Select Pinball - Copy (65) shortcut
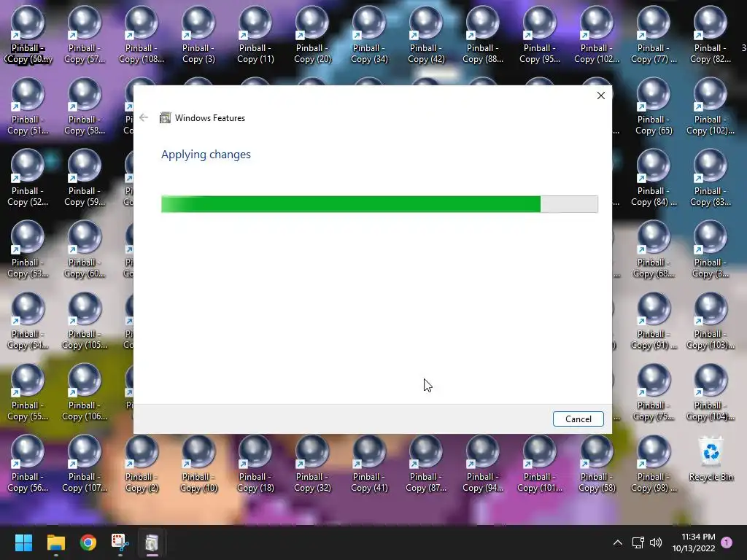Screen dimensions: 747x560 point(654,107)
